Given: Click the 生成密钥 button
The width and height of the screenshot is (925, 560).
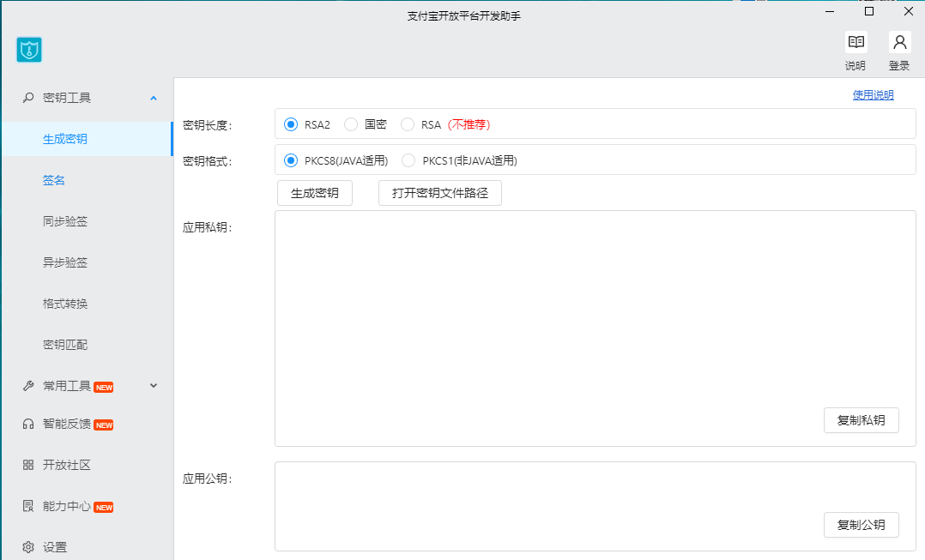Looking at the screenshot, I should point(314,193).
